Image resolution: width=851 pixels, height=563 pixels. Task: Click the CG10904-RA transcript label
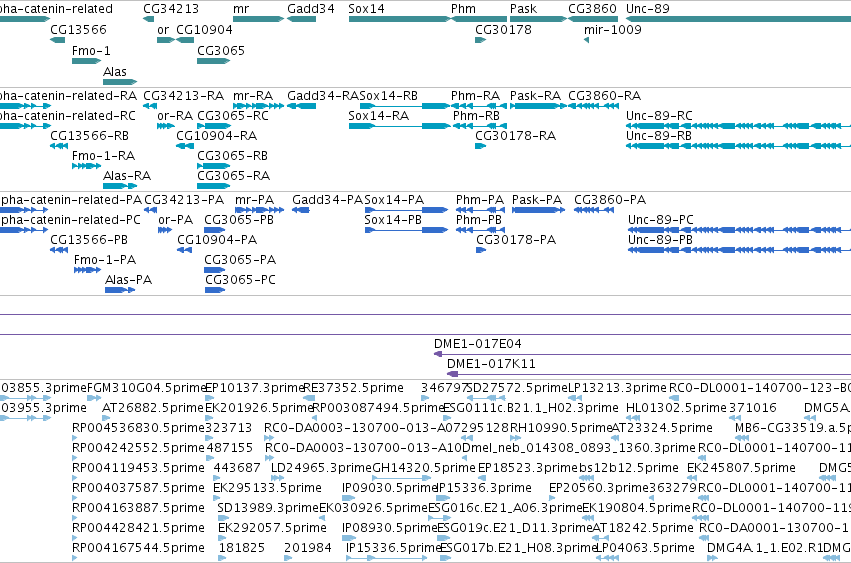tap(217, 136)
